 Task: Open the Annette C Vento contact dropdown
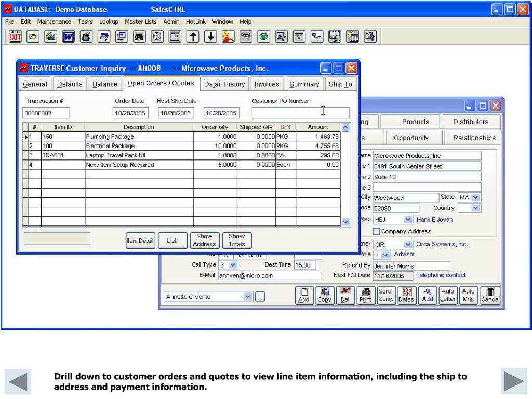[248, 297]
